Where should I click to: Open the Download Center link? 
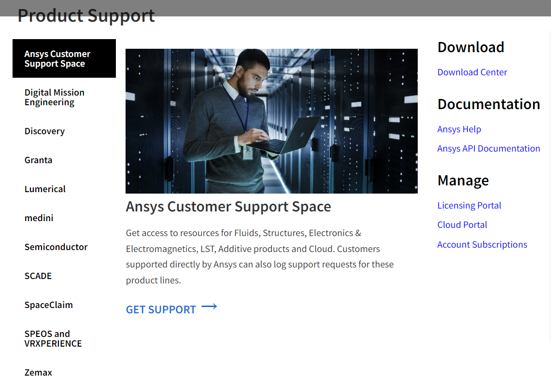[x=472, y=72]
